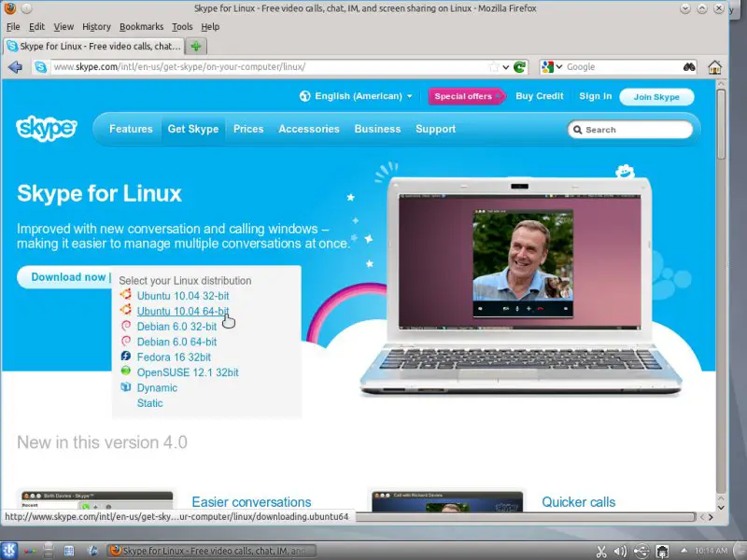Viewport: 747px width, 560px height.
Task: Open the Edit menu
Action: [x=36, y=27]
